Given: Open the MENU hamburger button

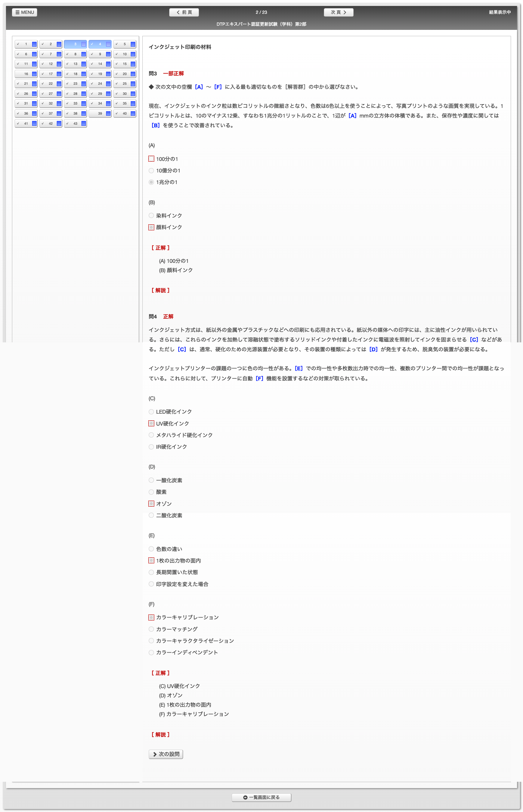Looking at the screenshot, I should pos(25,12).
